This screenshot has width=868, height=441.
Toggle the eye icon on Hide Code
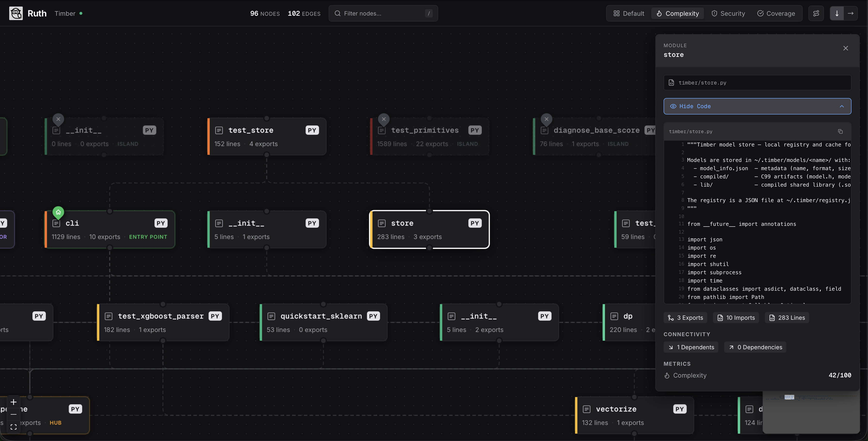click(673, 106)
